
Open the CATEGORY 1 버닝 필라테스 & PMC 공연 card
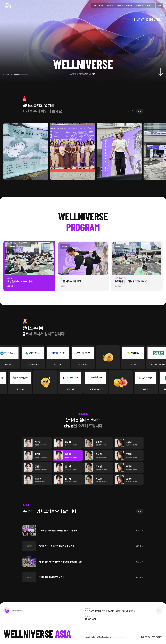point(29,266)
